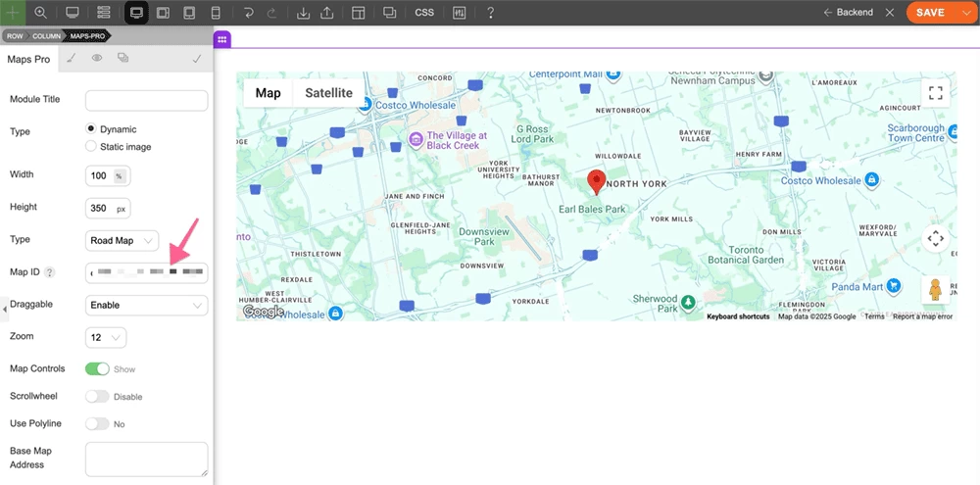This screenshot has width=980, height=485.
Task: Click Report a map error link
Action: [923, 316]
